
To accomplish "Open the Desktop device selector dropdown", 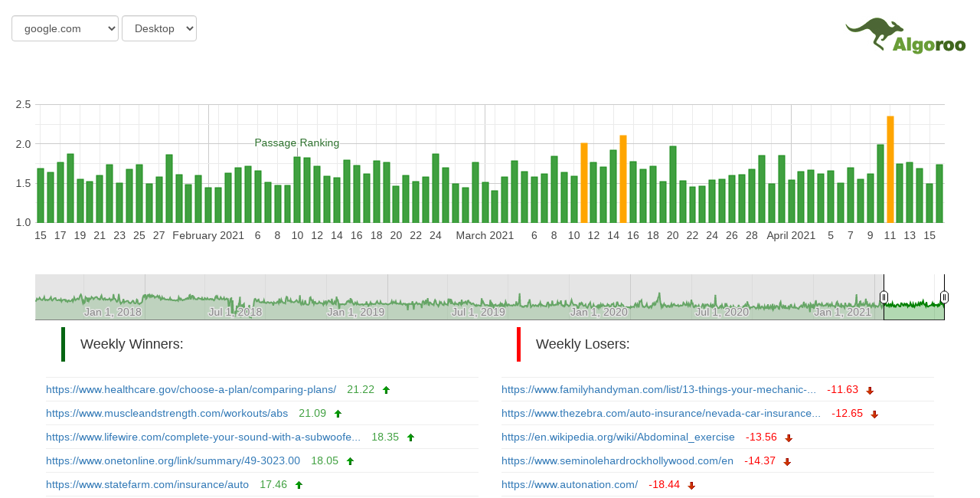I will (x=158, y=28).
